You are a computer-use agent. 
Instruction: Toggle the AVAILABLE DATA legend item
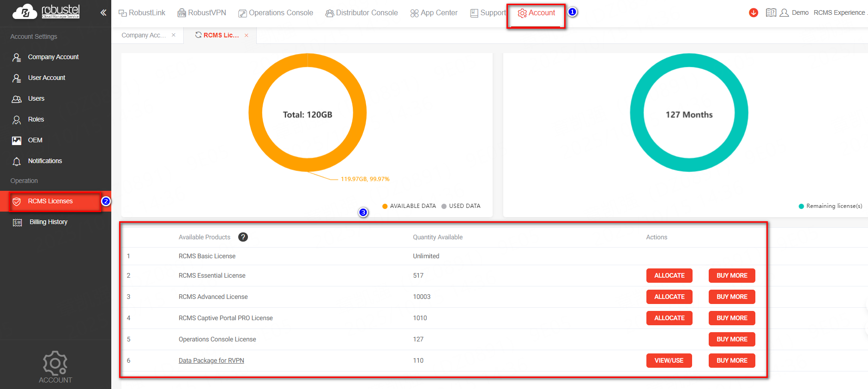pos(409,206)
